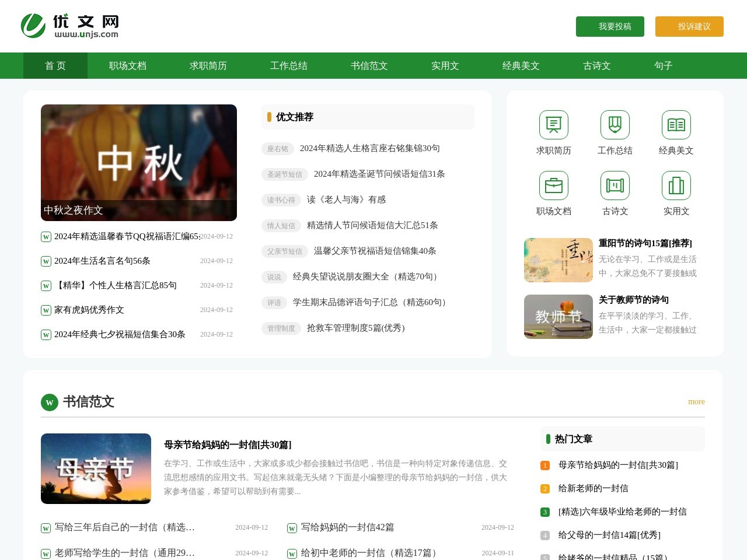Open 古诗文 navigation menu item

[597, 66]
